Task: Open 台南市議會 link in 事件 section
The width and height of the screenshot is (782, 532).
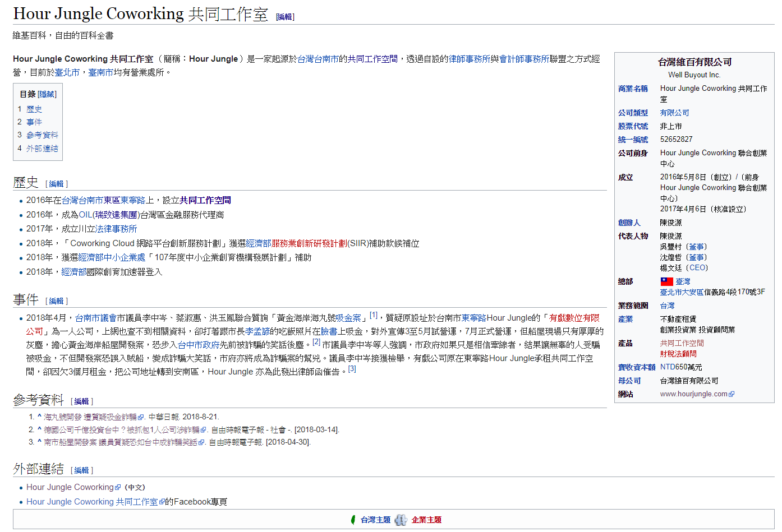Action: 95,318
